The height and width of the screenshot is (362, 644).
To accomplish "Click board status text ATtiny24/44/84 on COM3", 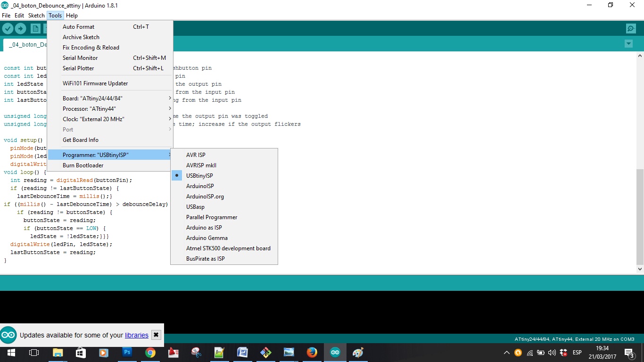I will click(x=574, y=339).
